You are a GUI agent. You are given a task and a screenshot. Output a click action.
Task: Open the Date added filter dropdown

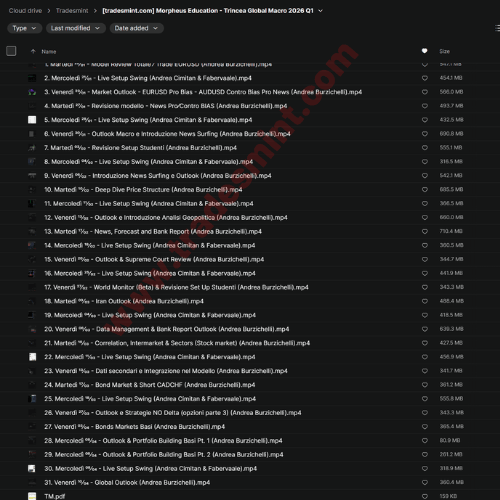click(136, 28)
